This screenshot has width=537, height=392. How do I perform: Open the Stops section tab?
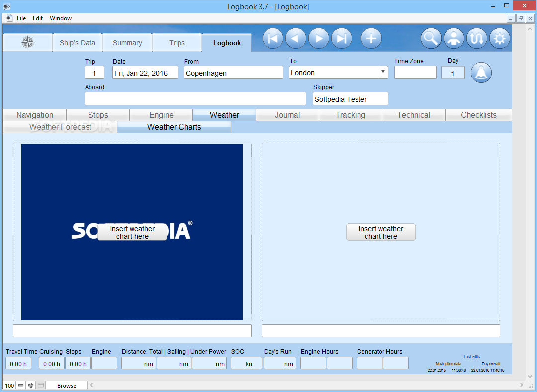click(98, 115)
